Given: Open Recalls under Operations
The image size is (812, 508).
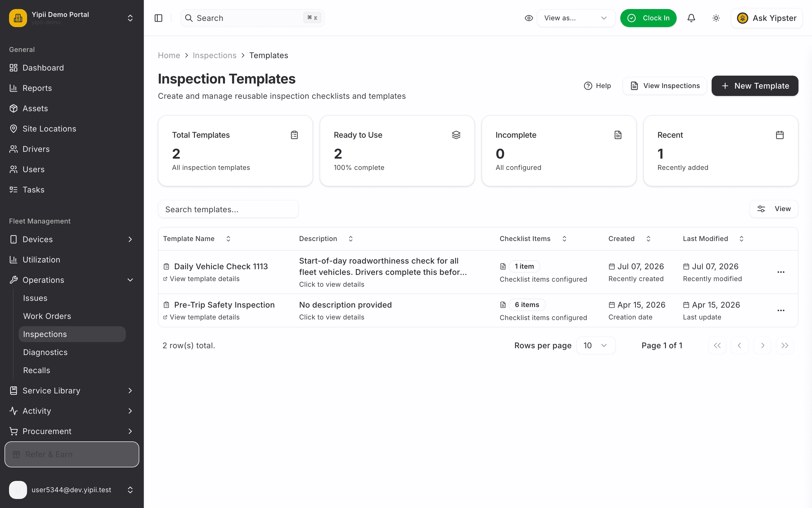Looking at the screenshot, I should (72, 370).
